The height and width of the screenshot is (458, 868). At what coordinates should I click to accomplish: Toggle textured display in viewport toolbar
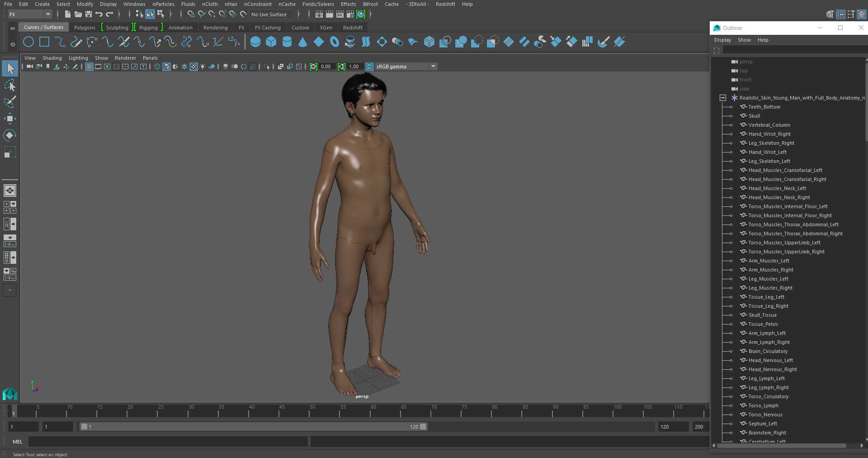[x=193, y=67]
